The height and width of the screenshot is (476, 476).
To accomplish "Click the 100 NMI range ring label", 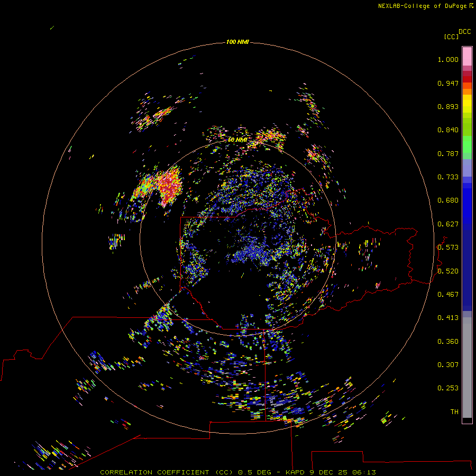I will [x=237, y=42].
